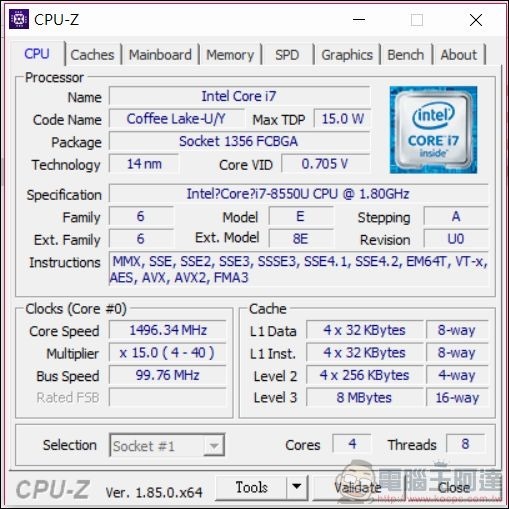Image resolution: width=509 pixels, height=509 pixels.
Task: Click the CPU-Z app icon in title bar
Action: pos(19,19)
